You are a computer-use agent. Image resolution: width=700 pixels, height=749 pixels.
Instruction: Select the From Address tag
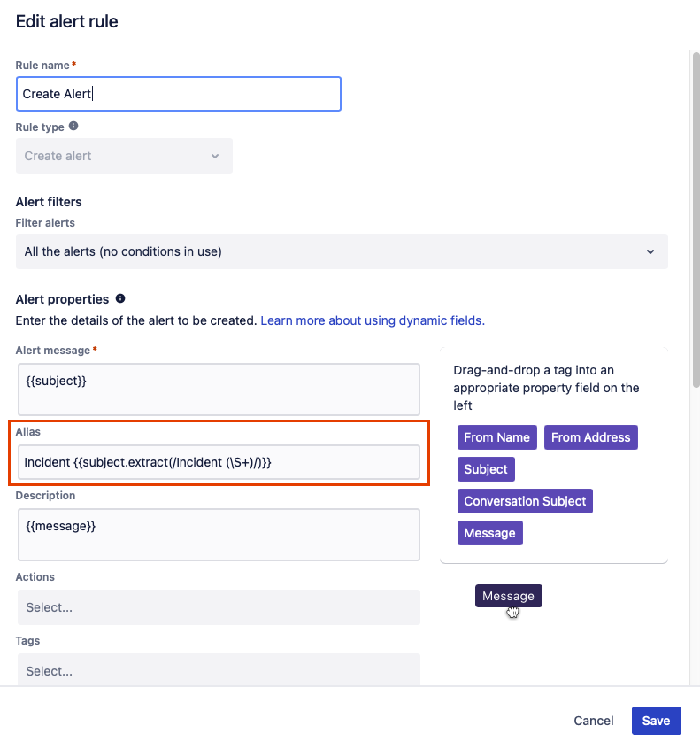click(590, 436)
